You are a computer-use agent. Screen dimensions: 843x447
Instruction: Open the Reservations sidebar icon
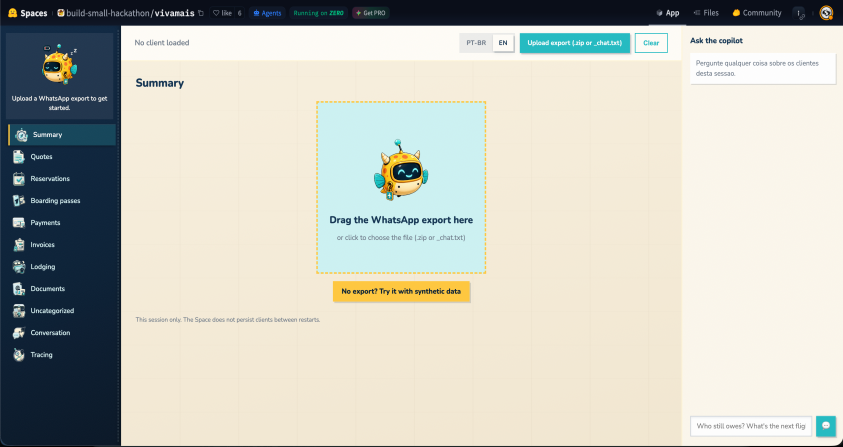tap(19, 179)
